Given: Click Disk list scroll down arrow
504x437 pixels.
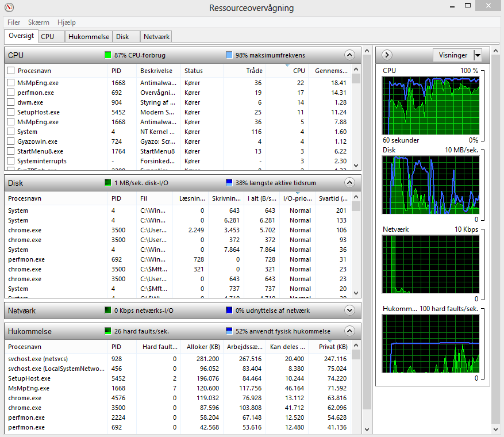Looking at the screenshot, I should (x=356, y=293).
